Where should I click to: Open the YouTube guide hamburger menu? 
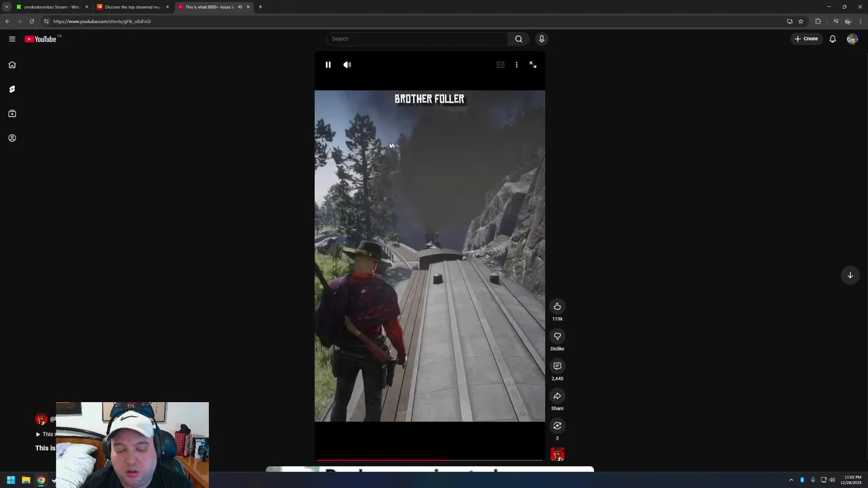tap(12, 39)
